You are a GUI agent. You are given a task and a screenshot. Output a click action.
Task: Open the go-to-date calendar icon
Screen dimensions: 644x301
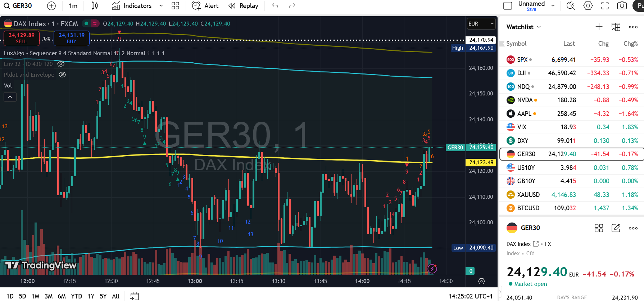pos(135,296)
